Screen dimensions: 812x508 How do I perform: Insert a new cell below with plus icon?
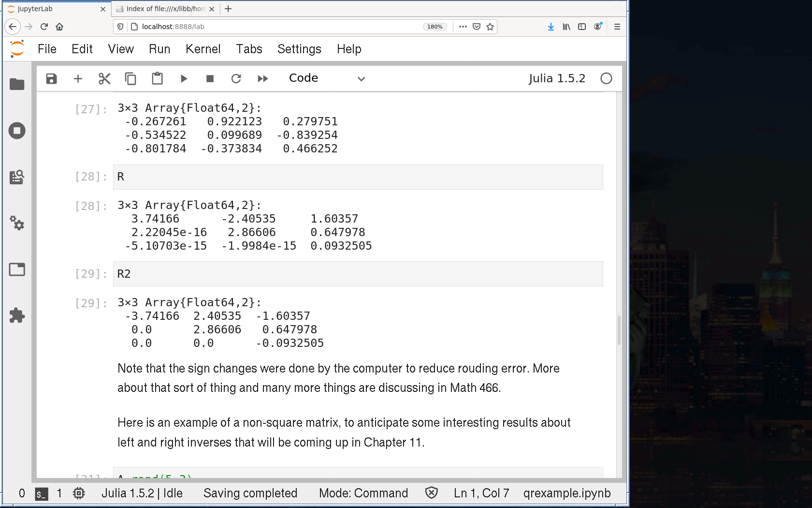coord(78,78)
